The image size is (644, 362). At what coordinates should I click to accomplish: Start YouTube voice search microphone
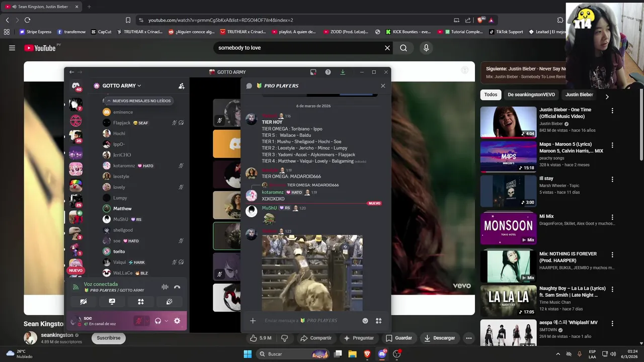tap(426, 48)
